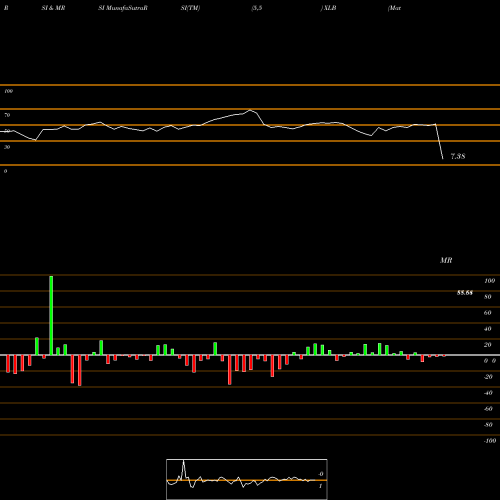Screen dimensions: 500x500
Task: Click the MR axis label -20
Action: coord(488,377)
